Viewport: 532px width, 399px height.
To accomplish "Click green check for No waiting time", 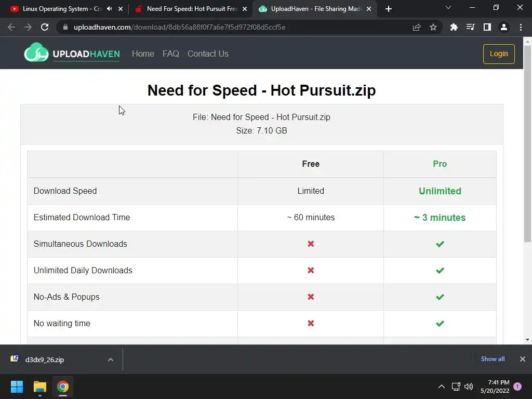I will tap(440, 323).
